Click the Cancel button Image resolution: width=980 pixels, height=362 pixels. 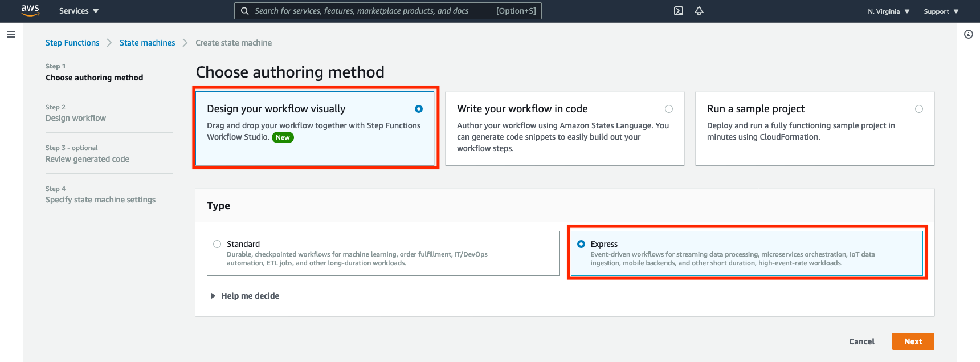pos(861,341)
